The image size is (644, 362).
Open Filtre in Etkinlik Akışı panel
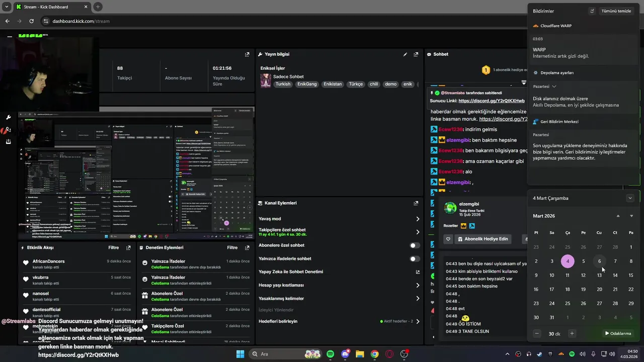pyautogui.click(x=114, y=248)
